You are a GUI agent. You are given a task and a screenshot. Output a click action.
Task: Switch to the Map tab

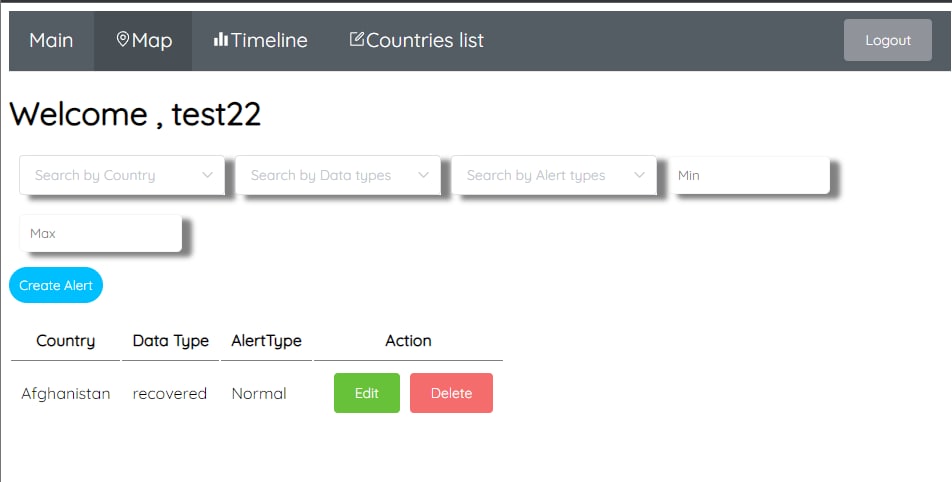pos(143,41)
